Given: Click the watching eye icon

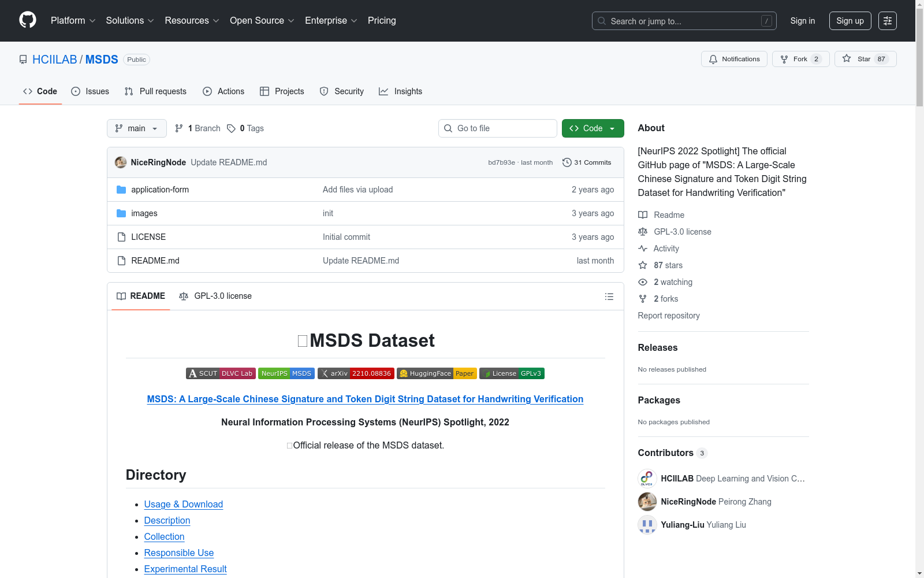Looking at the screenshot, I should tap(643, 282).
